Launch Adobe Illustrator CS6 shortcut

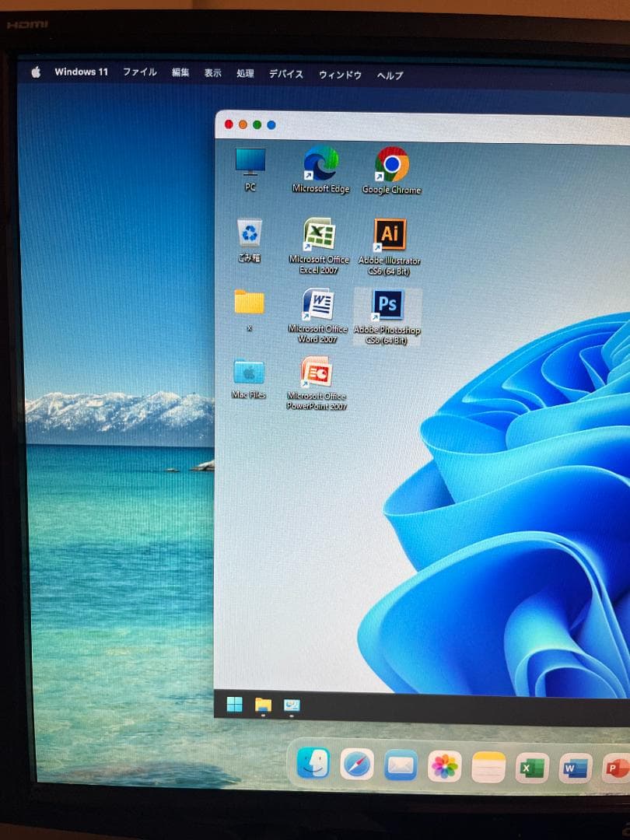coord(390,234)
